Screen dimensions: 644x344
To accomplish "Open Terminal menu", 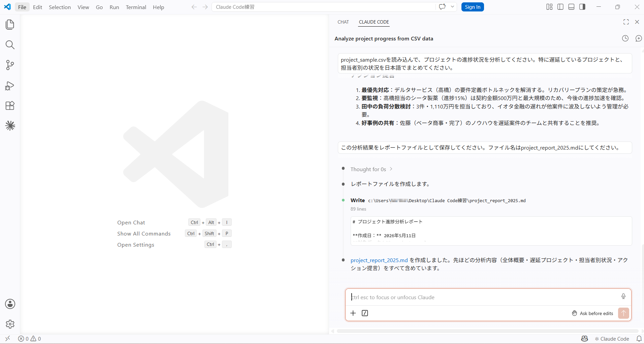I will [x=136, y=7].
